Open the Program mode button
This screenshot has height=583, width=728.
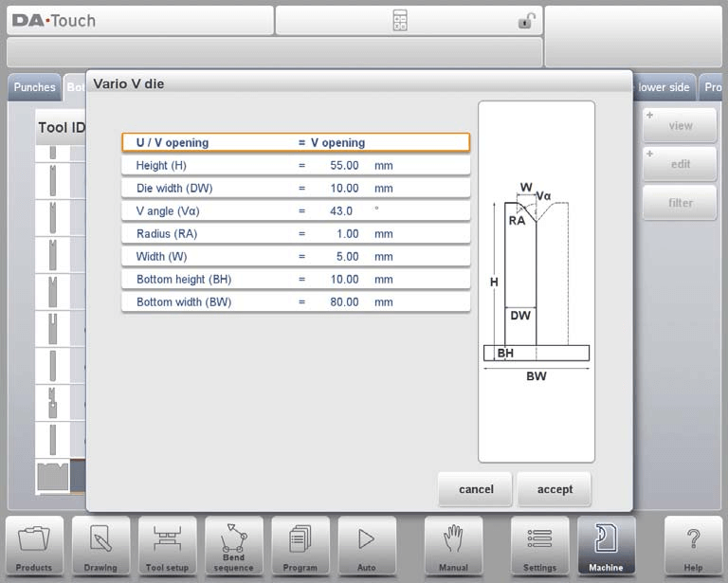[x=300, y=546]
